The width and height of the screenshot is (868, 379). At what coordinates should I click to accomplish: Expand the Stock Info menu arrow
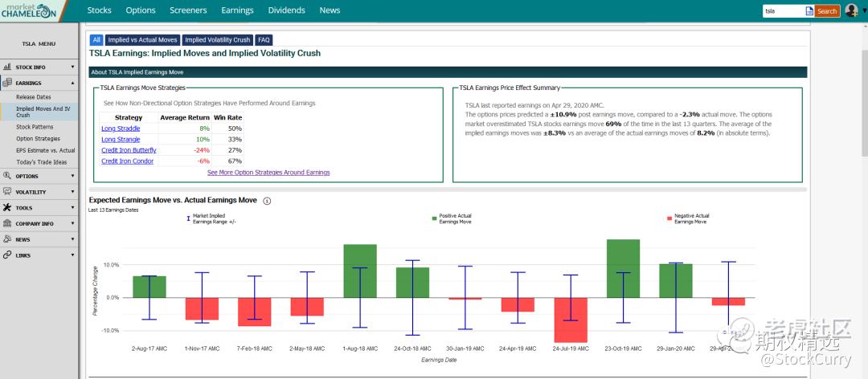(x=72, y=67)
